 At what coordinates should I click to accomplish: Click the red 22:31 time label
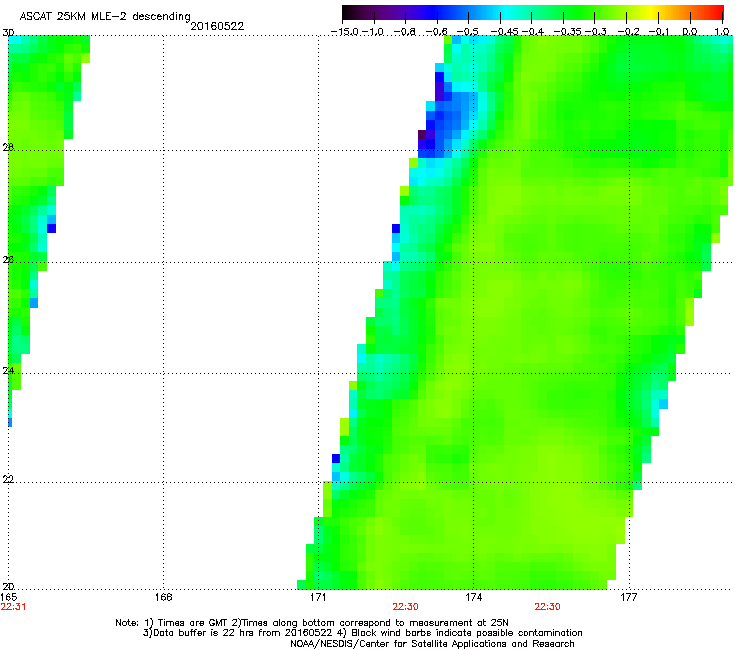13,607
